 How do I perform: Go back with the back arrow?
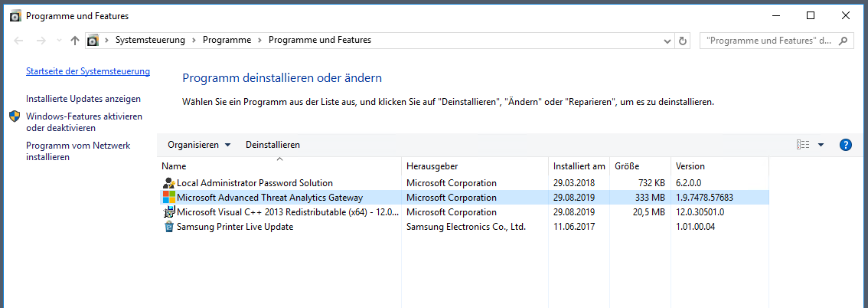18,41
